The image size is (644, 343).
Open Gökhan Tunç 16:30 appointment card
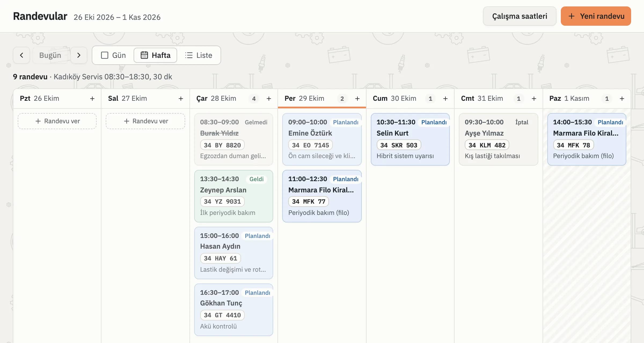pos(234,310)
